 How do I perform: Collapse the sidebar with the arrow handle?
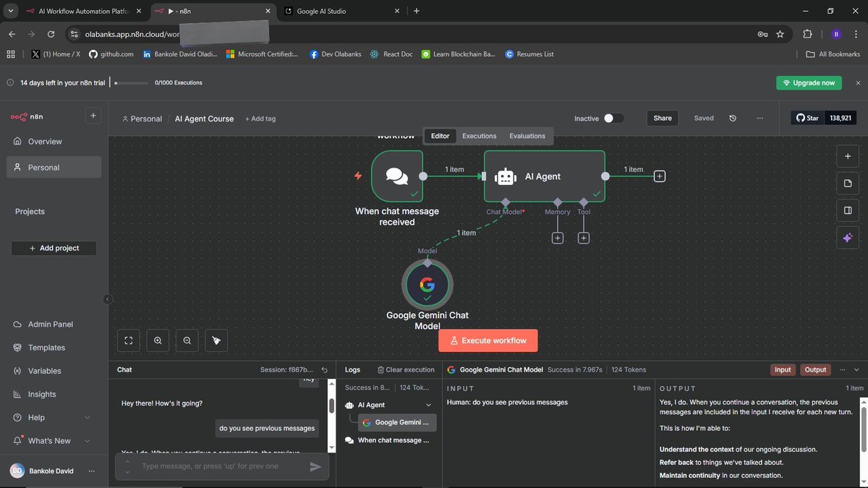tap(107, 299)
